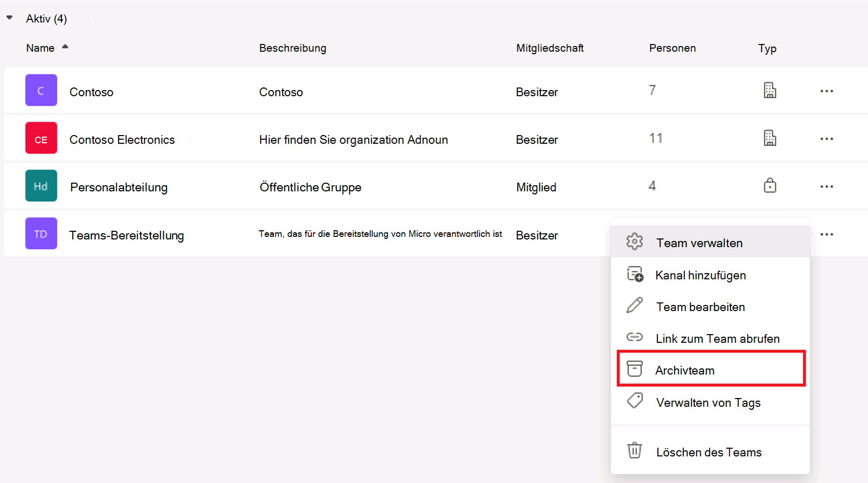This screenshot has width=868, height=483.
Task: Open the Personalabteilung Hd avatar
Action: [x=41, y=185]
